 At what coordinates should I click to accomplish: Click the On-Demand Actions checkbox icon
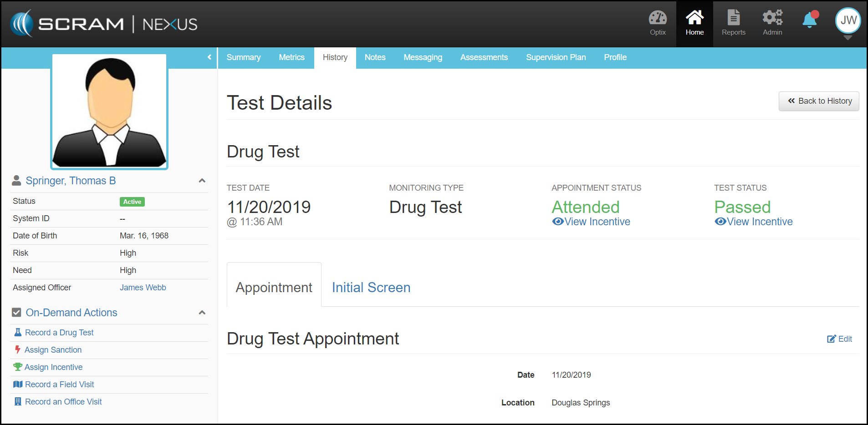pos(16,313)
